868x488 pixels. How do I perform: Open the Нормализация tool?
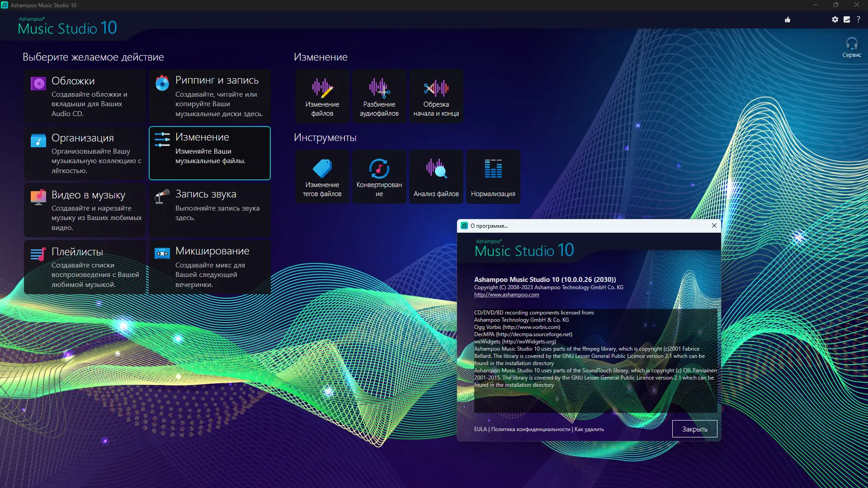click(493, 177)
